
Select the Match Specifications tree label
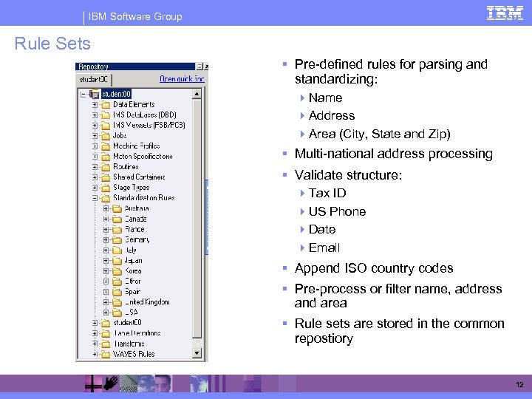[143, 157]
